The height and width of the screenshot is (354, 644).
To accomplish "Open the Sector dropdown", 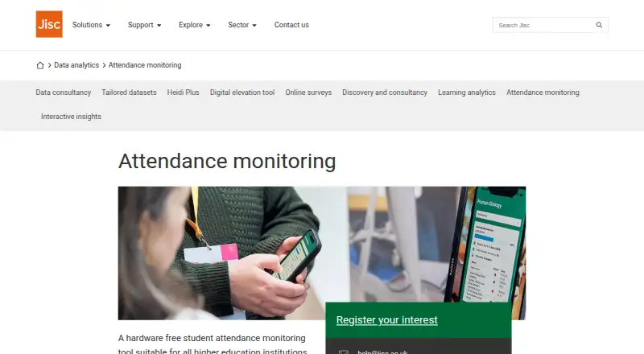I will tap(242, 25).
